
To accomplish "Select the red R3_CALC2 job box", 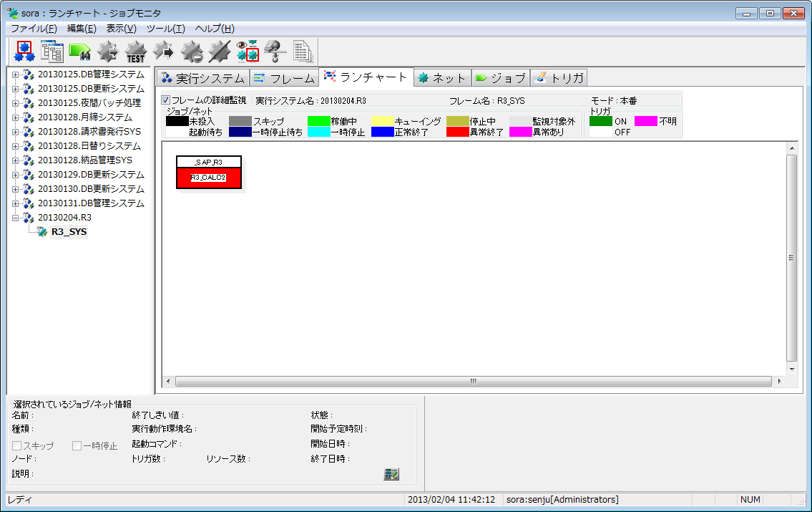I will tap(209, 178).
